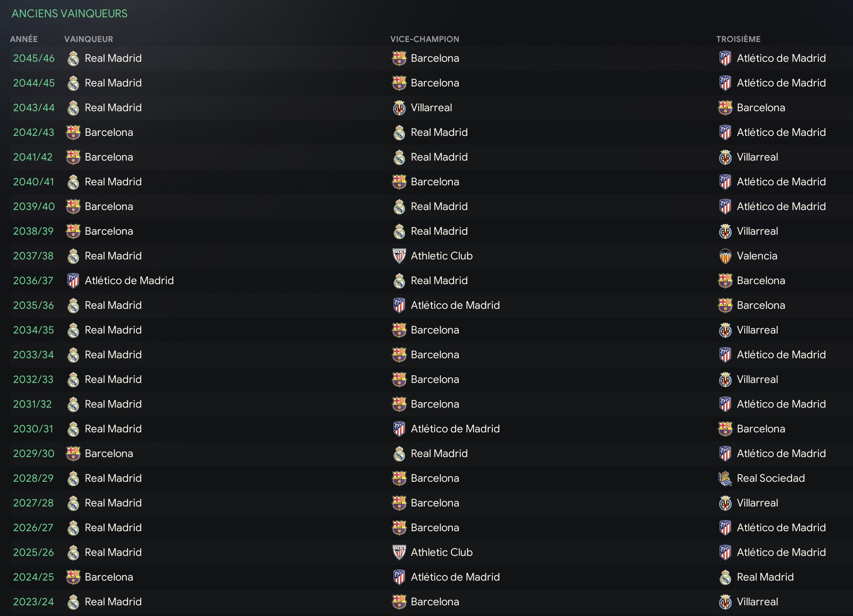
Task: Click Real Madrid crest in 2045/46 winner row
Action: [x=73, y=58]
